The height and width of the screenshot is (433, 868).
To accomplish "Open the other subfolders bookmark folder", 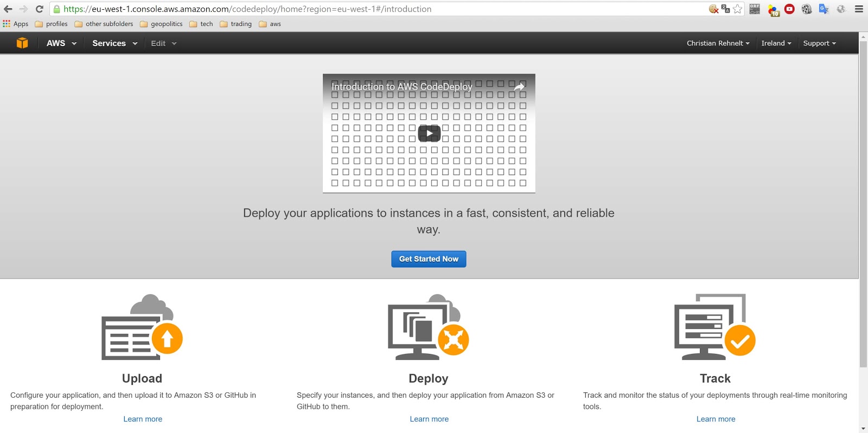I will pyautogui.click(x=104, y=24).
